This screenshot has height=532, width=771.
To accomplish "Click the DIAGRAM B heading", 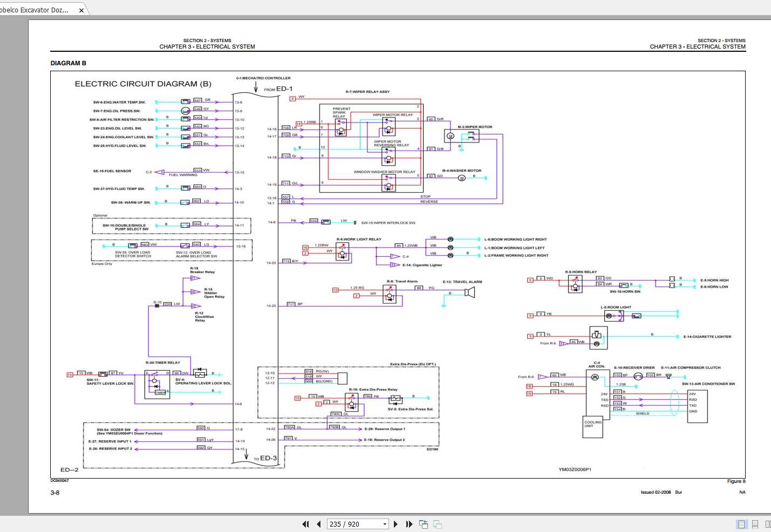I will [69, 63].
